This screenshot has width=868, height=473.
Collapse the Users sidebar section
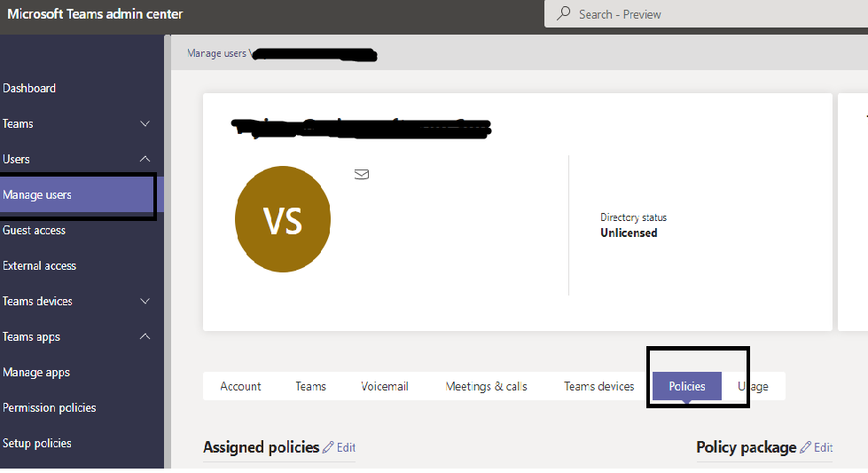(x=145, y=159)
